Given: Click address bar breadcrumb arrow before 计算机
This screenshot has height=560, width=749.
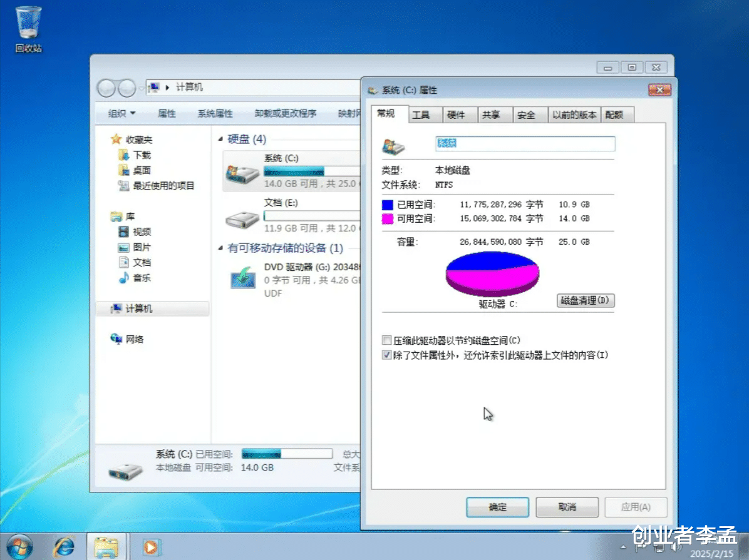Looking at the screenshot, I should coord(168,88).
